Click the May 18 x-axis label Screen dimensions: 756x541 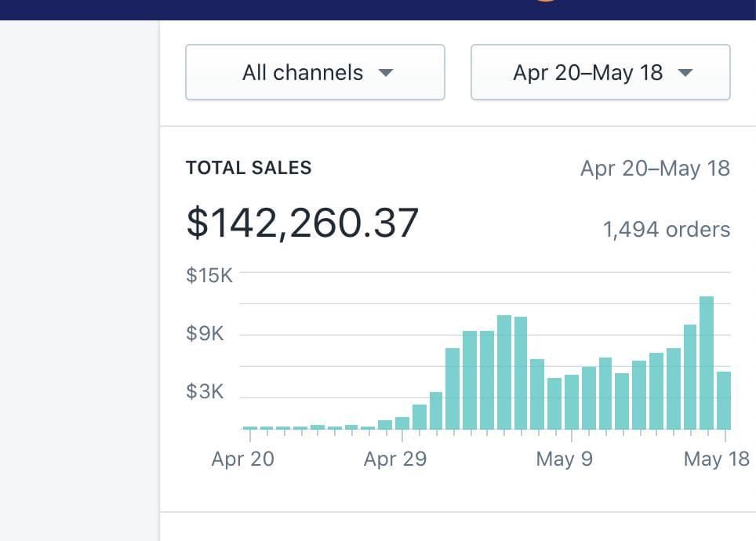coord(716,459)
